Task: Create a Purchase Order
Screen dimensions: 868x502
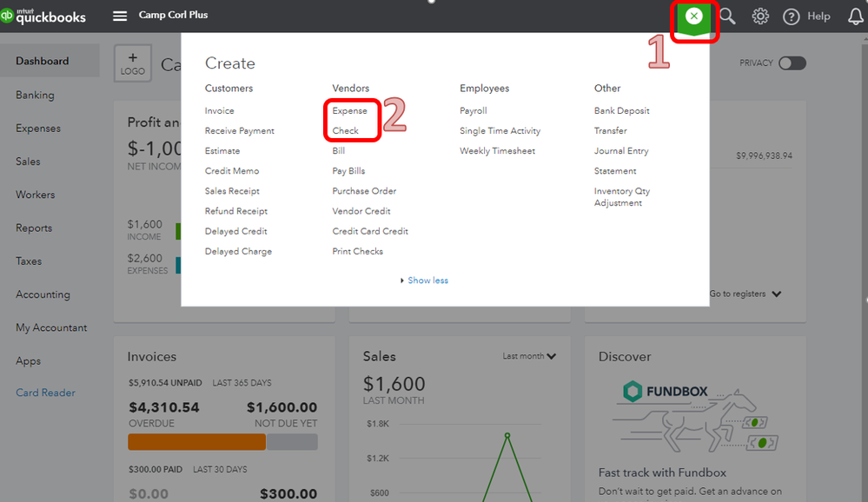Action: 364,191
